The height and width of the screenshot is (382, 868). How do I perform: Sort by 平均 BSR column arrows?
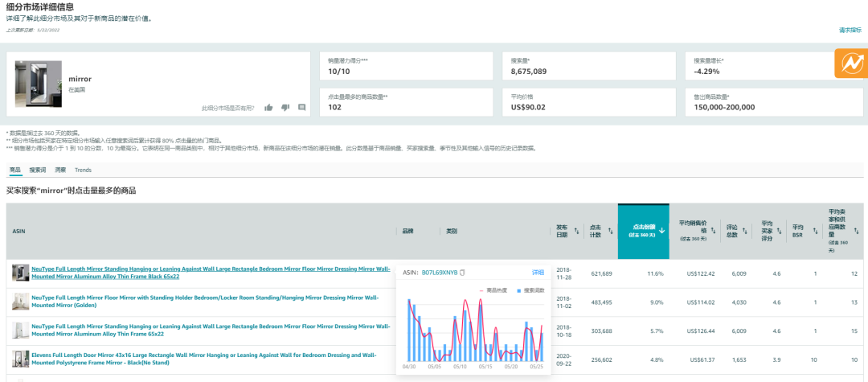814,231
